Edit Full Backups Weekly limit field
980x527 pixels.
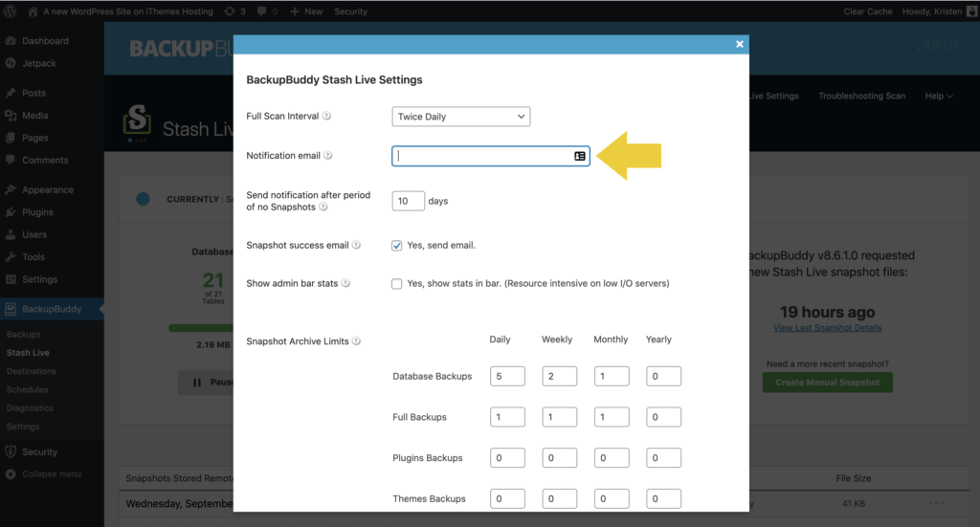(559, 417)
